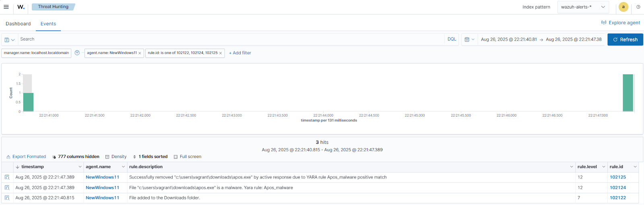Remove the rule.id filter pill
The width and height of the screenshot is (644, 205).
click(221, 53)
